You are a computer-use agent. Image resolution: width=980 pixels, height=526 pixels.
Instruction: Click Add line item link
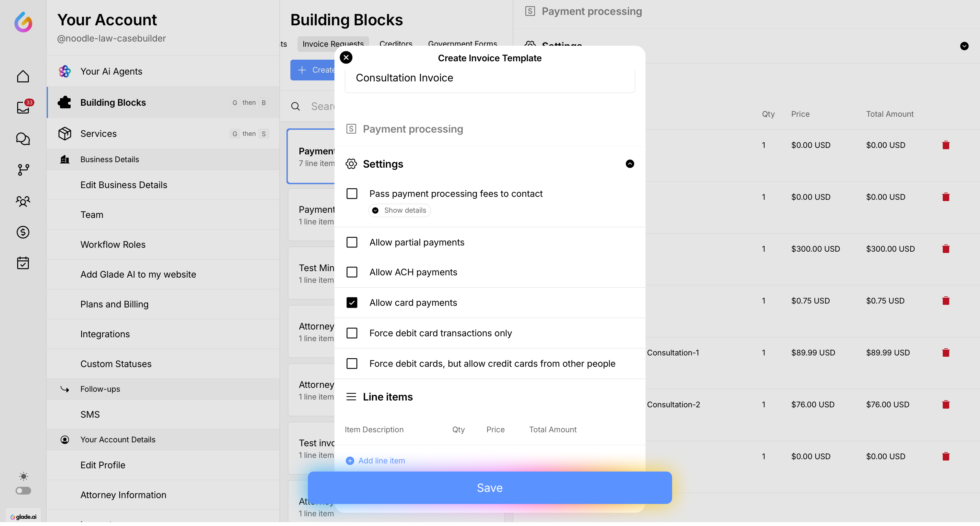coord(381,460)
